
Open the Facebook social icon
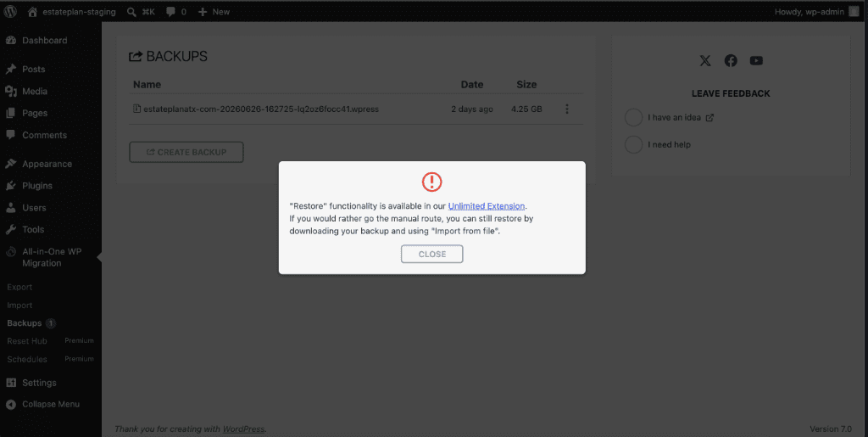(x=731, y=61)
